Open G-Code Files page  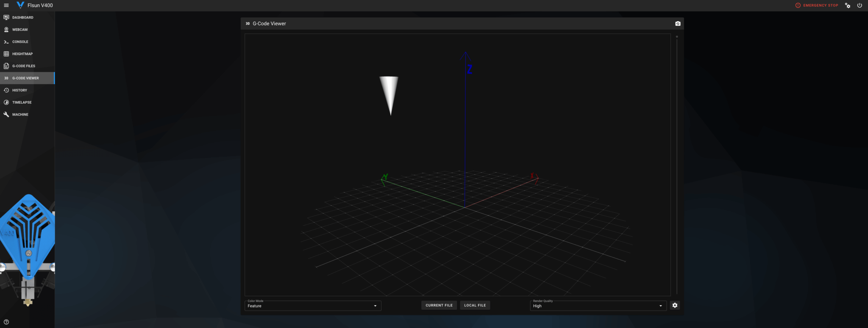tap(27, 66)
